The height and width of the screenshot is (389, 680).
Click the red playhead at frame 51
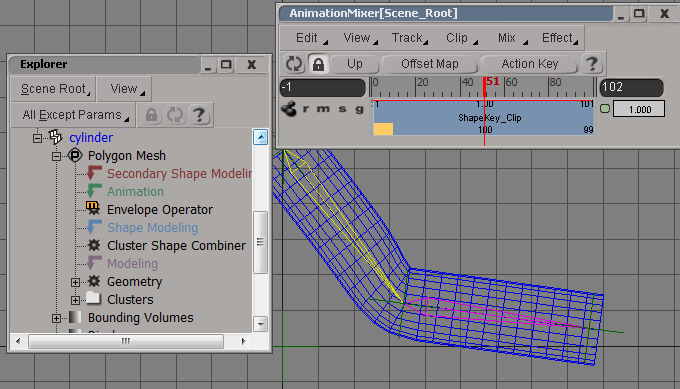click(x=484, y=87)
